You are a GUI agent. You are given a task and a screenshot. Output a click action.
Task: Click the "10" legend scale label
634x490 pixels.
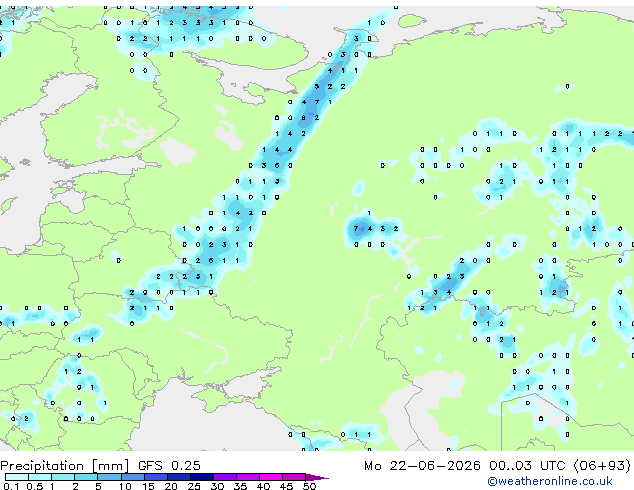[x=125, y=486]
